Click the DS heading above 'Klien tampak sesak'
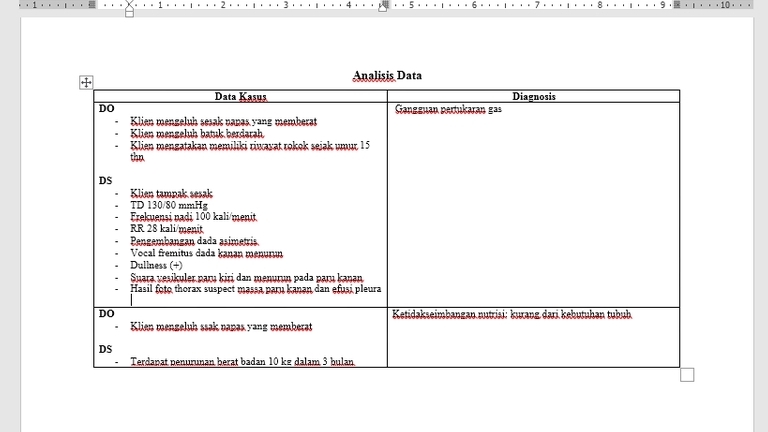 (x=105, y=181)
